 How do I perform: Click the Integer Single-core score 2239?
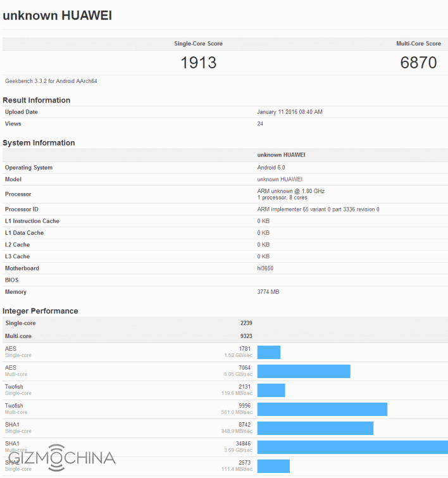[x=246, y=323]
